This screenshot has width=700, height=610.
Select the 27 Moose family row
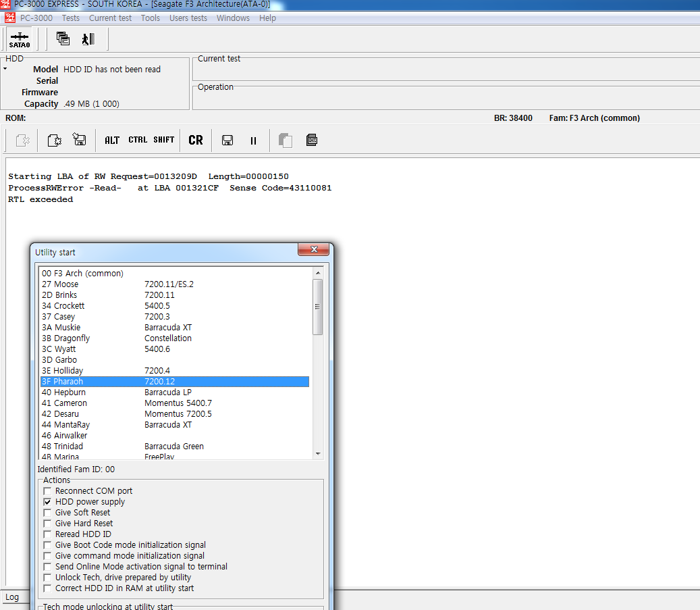[175, 284]
